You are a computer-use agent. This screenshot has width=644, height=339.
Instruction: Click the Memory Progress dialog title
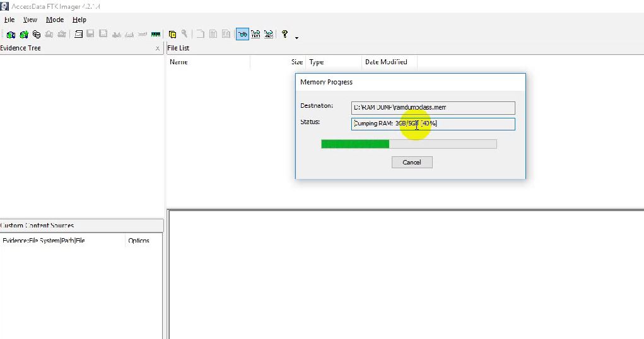[327, 82]
